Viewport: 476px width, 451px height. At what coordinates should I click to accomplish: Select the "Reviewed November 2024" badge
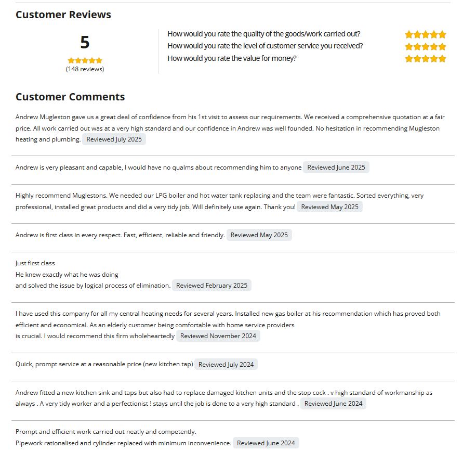[x=218, y=336]
